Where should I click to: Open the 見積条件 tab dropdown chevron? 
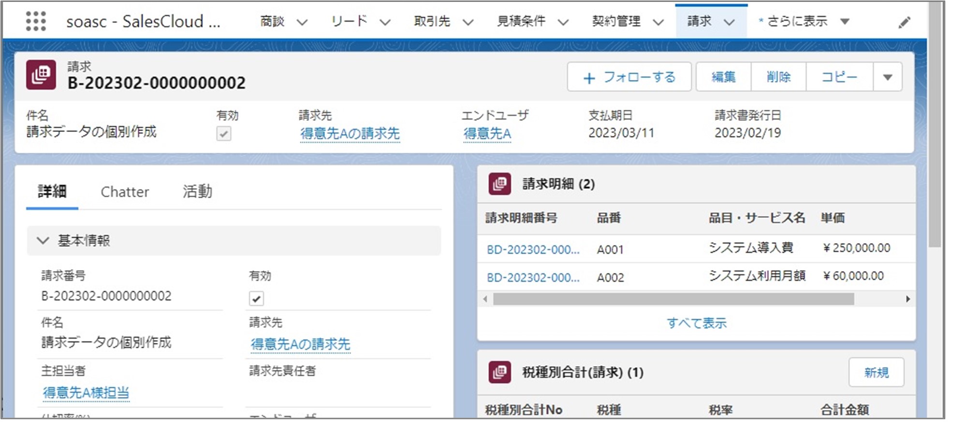coord(563,22)
